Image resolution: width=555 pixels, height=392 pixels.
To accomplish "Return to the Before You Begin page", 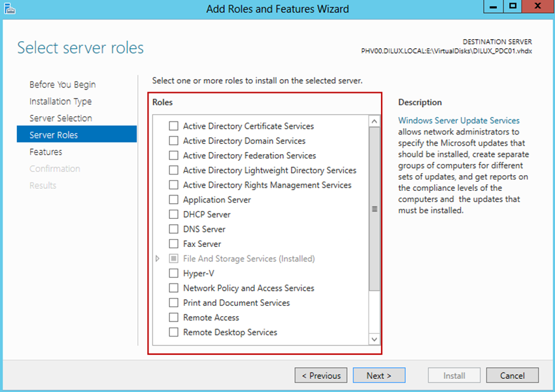I will [x=62, y=84].
